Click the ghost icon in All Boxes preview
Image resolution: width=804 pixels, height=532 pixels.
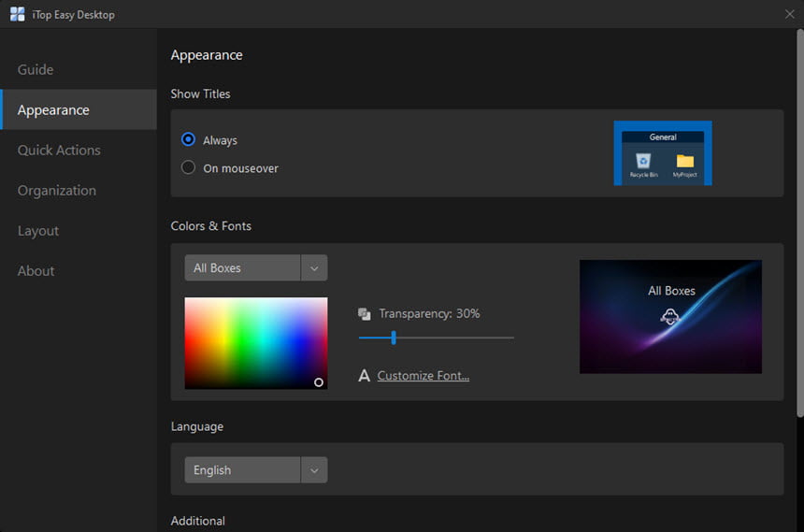[669, 316]
